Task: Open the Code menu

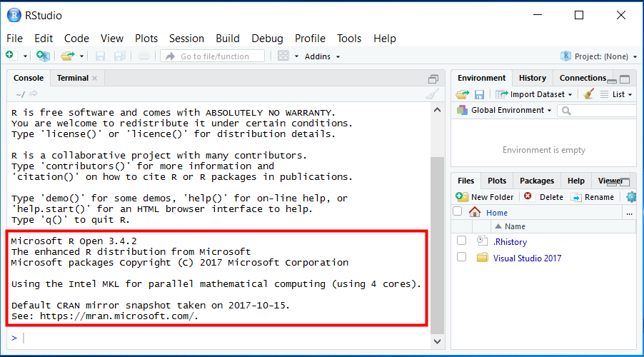Action: click(x=77, y=39)
